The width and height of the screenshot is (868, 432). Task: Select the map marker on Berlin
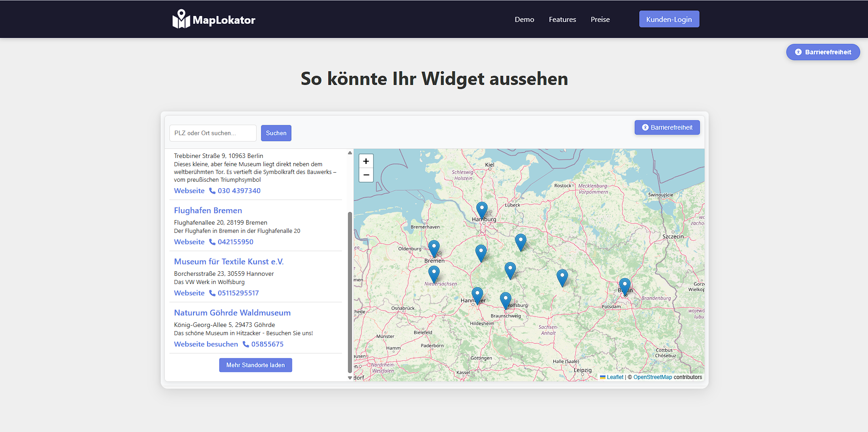pyautogui.click(x=625, y=287)
